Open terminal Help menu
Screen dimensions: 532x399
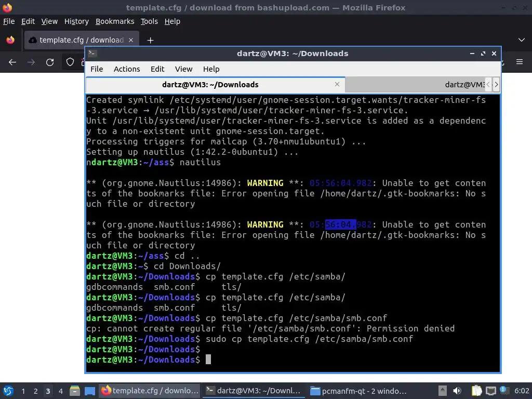pyautogui.click(x=211, y=69)
